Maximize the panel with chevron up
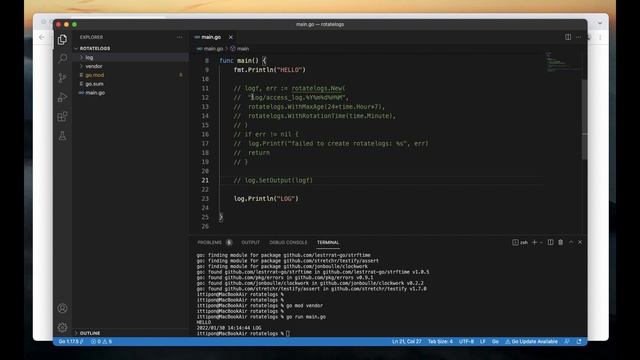640x360 pixels. click(x=571, y=242)
